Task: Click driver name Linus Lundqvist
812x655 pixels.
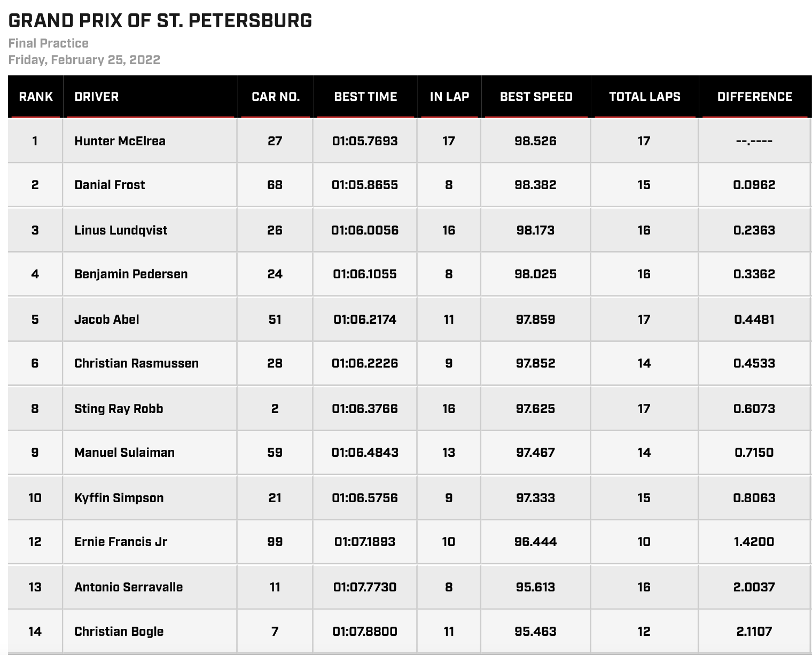Action: pos(121,230)
